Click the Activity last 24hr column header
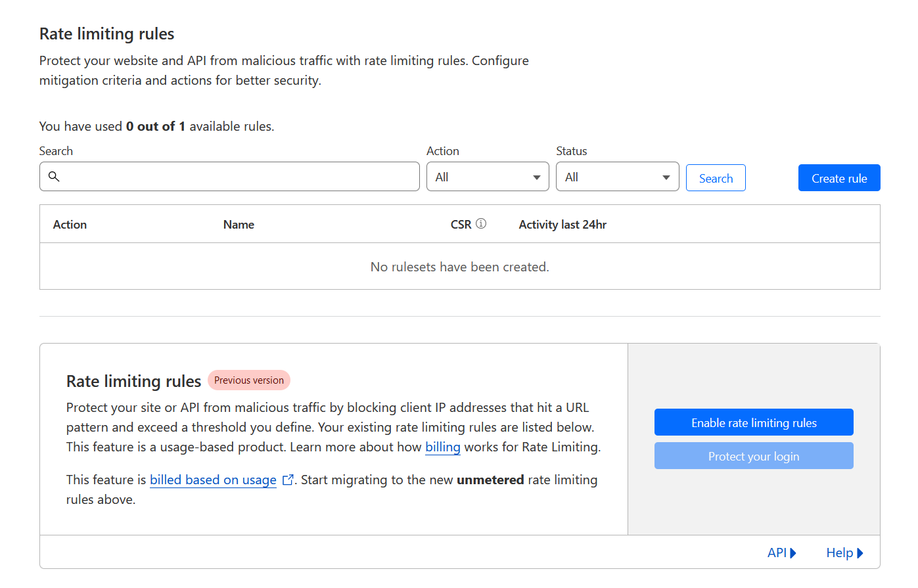 562,224
